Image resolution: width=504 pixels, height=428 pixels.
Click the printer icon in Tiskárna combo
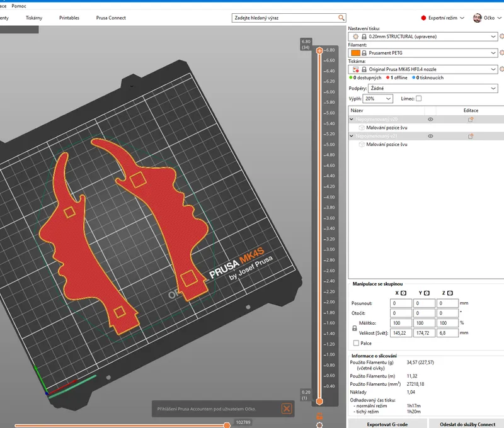(355, 69)
